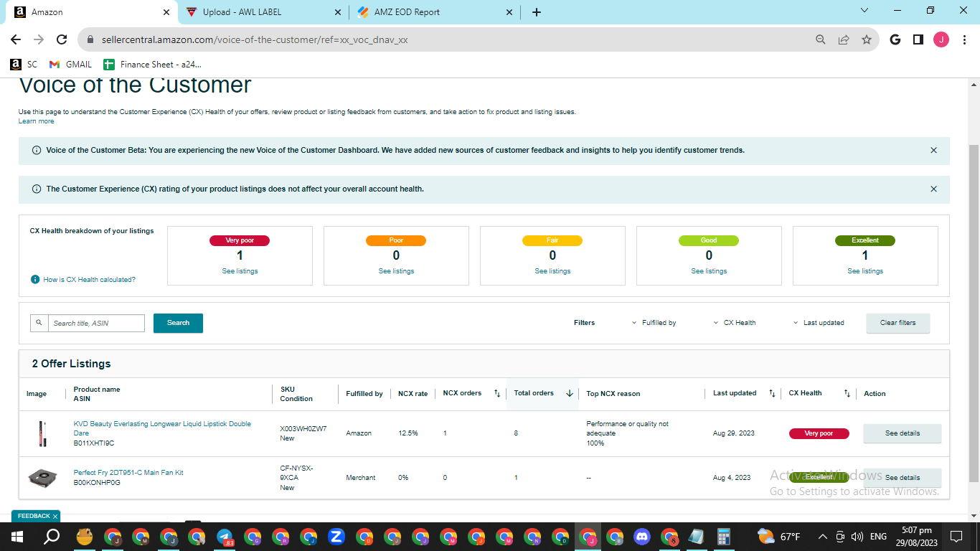The width and height of the screenshot is (980, 551).
Task: Open the KVD Beauty lipstick product thumbnail
Action: click(42, 433)
